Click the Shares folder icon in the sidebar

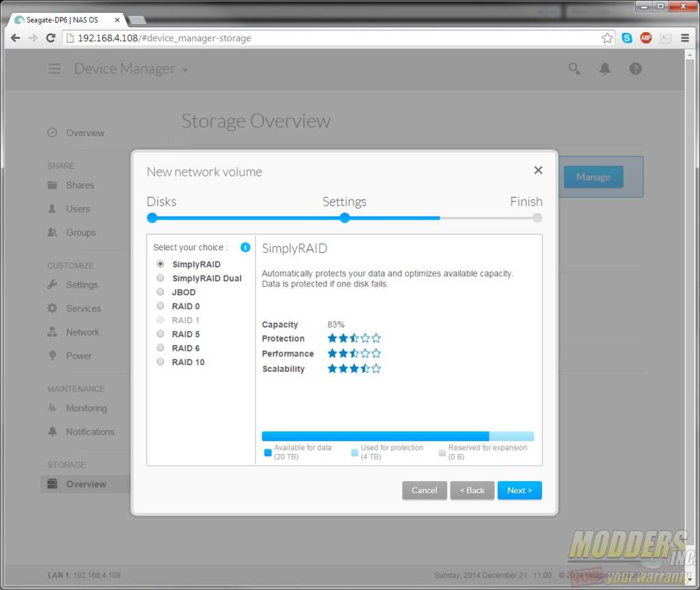coord(52,185)
